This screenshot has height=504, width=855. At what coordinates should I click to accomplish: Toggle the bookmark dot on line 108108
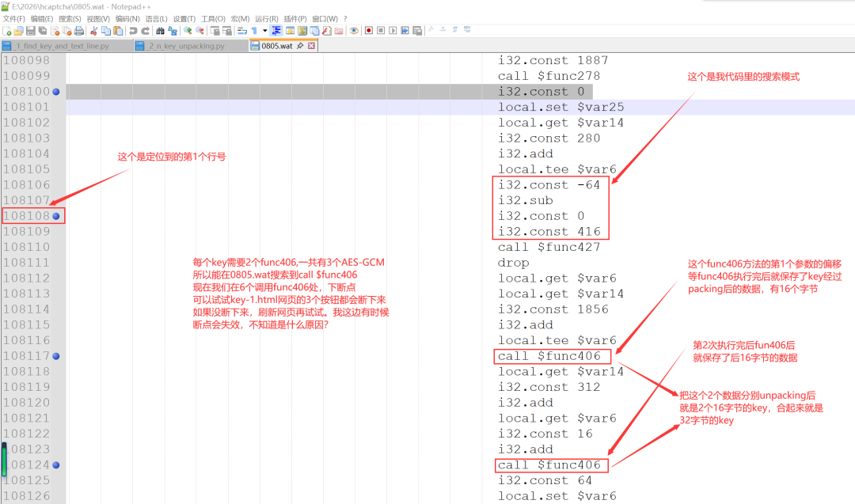click(56, 216)
